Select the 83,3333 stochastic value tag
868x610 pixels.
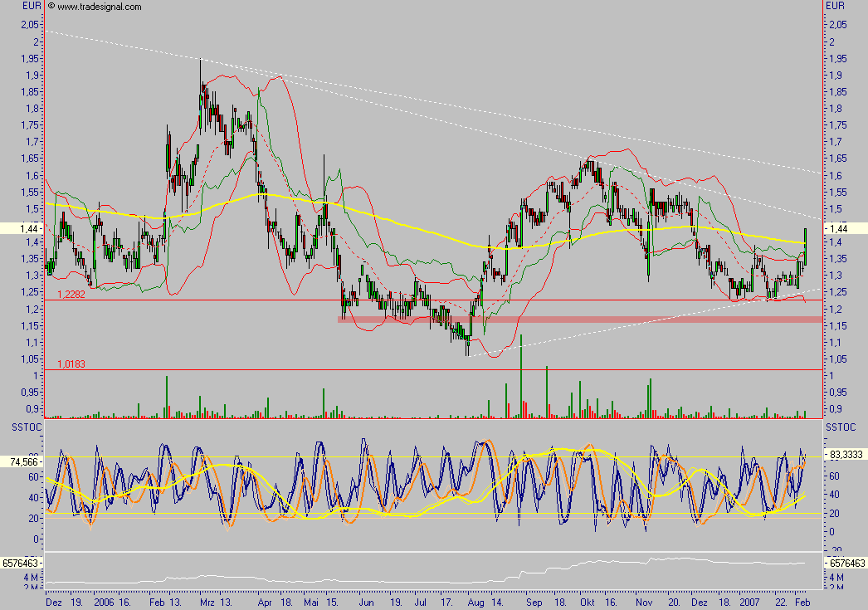846,455
